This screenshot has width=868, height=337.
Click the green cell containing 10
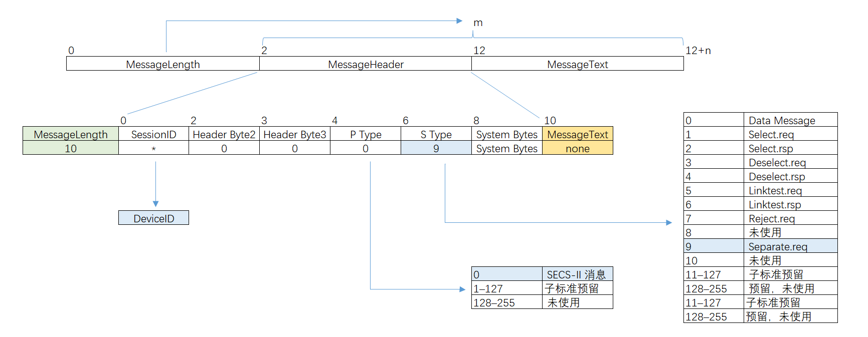pos(71,148)
